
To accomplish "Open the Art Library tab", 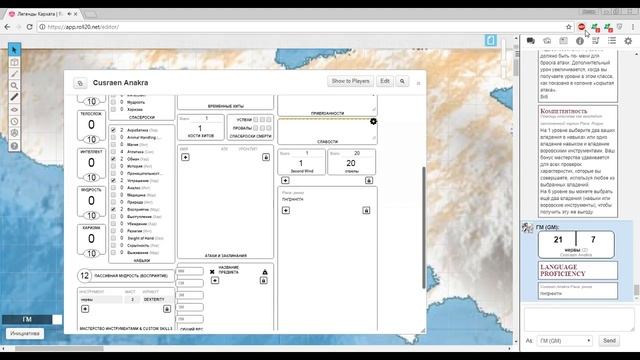I will point(547,41).
